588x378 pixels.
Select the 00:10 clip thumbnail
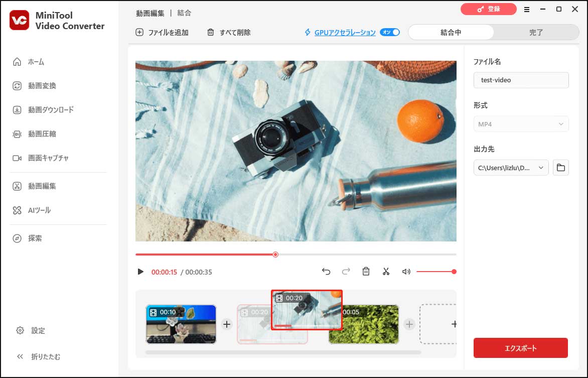click(x=181, y=324)
